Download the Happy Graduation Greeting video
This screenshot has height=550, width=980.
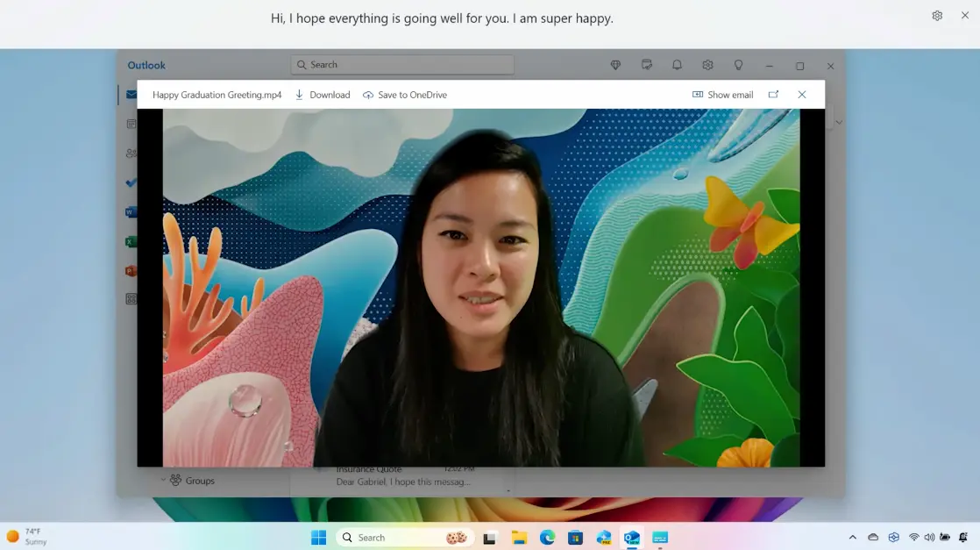pyautogui.click(x=322, y=95)
